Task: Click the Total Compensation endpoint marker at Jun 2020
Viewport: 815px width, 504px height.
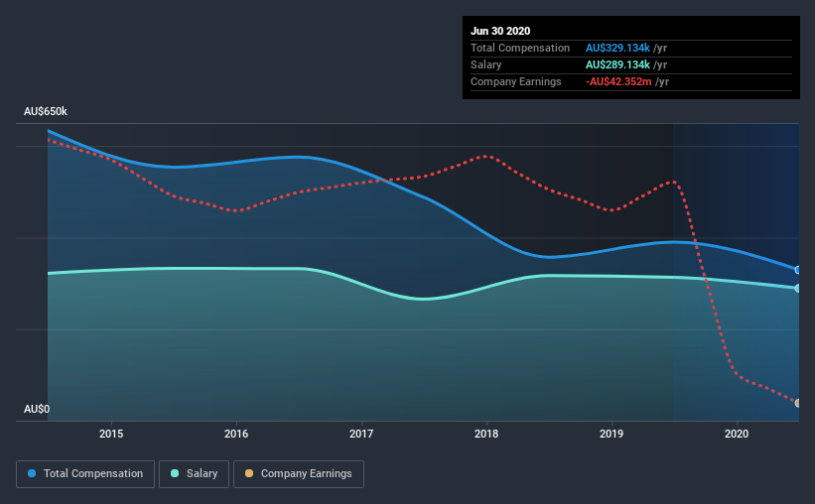Action: click(797, 270)
